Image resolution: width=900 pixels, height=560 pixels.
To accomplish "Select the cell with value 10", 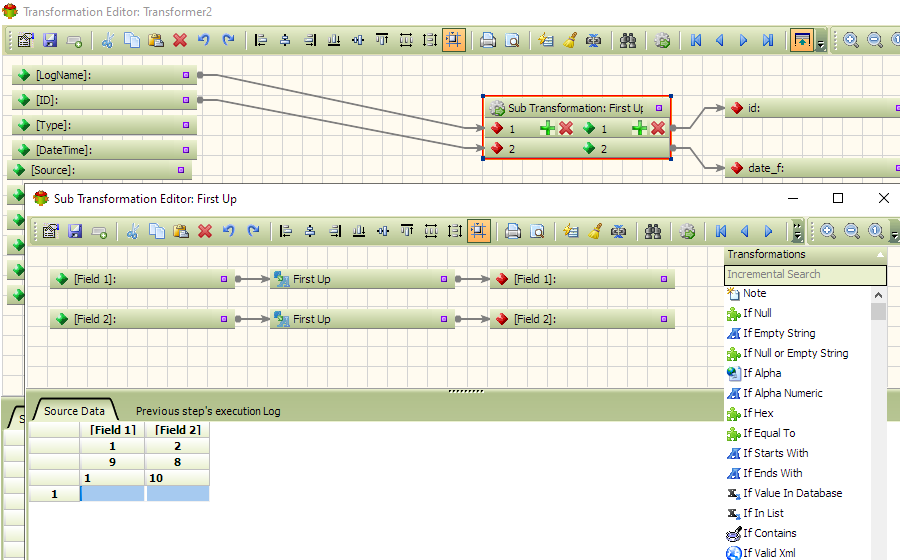I will (x=177, y=478).
